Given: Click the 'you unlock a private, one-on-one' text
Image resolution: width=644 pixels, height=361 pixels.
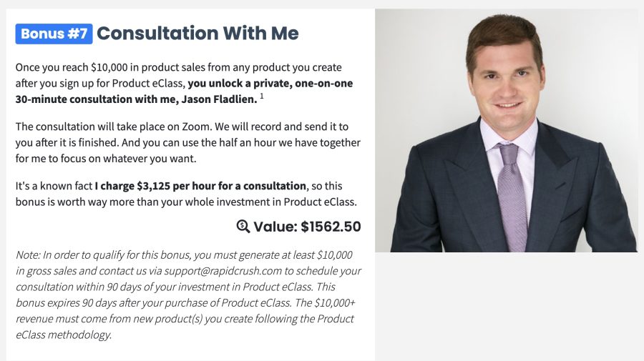Looking at the screenshot, I should pos(270,83).
